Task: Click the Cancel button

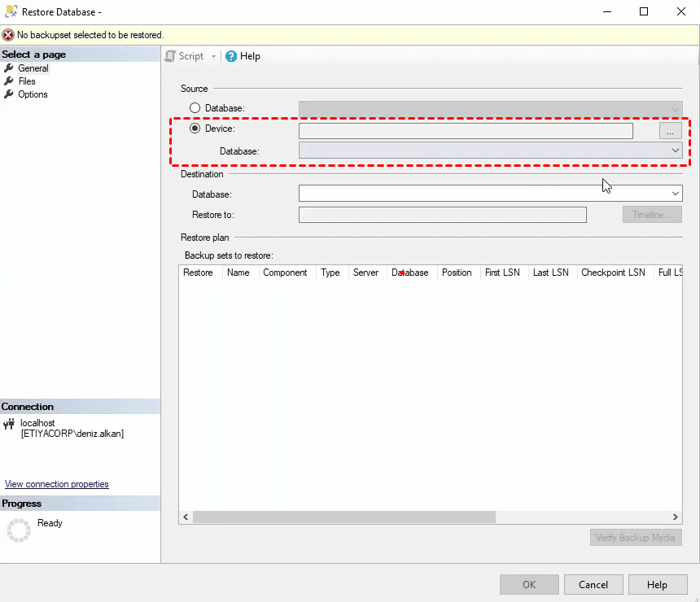Action: point(593,585)
